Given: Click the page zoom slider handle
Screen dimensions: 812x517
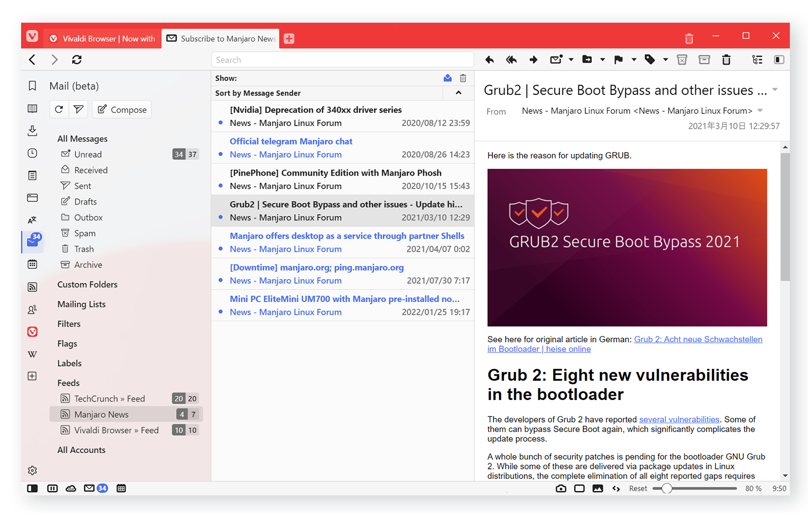Looking at the screenshot, I should click(667, 489).
